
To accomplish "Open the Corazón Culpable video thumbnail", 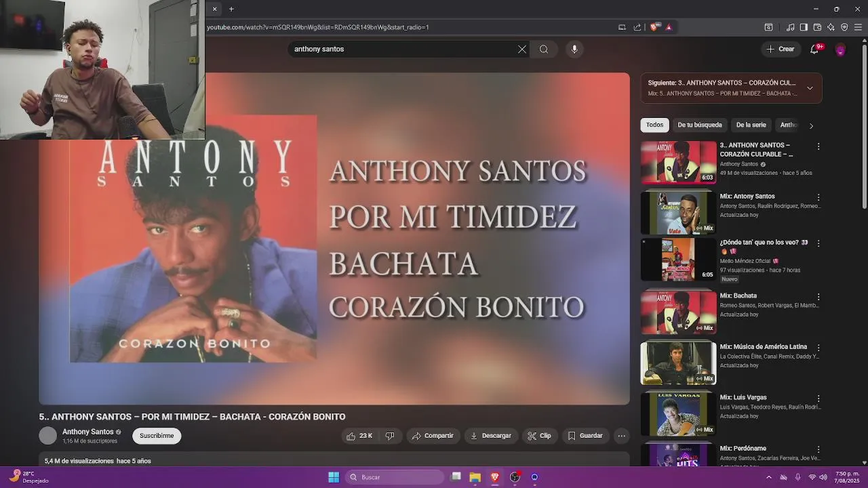I will tap(678, 162).
